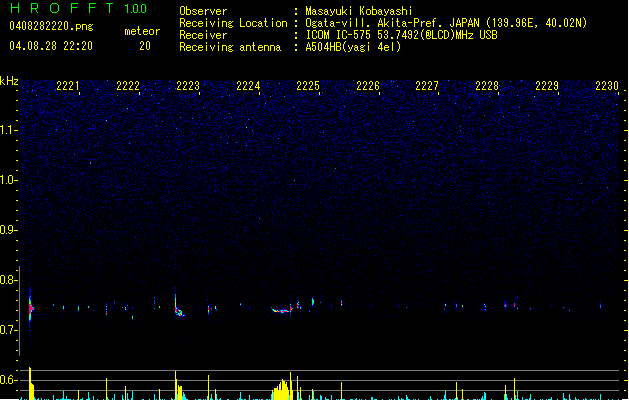Viewport: 629px width, 400px height.
Task: Click the meteor count 20
Action: pos(145,46)
